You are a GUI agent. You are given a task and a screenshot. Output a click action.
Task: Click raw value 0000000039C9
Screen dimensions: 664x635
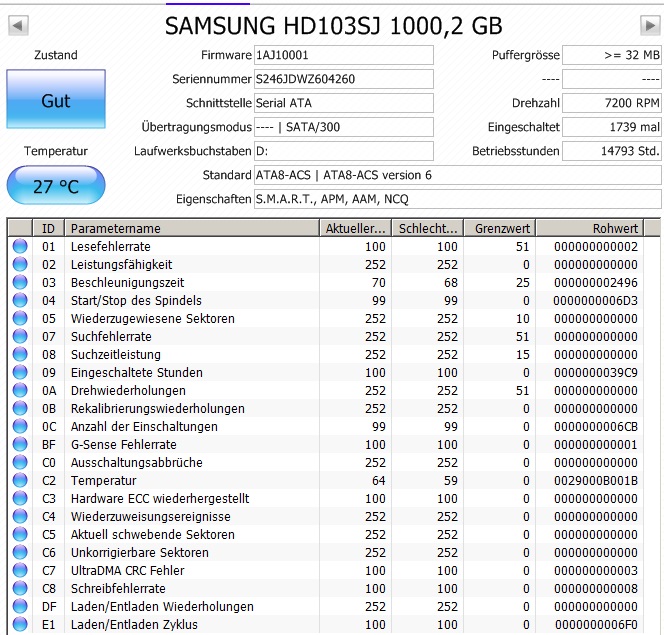coord(595,373)
